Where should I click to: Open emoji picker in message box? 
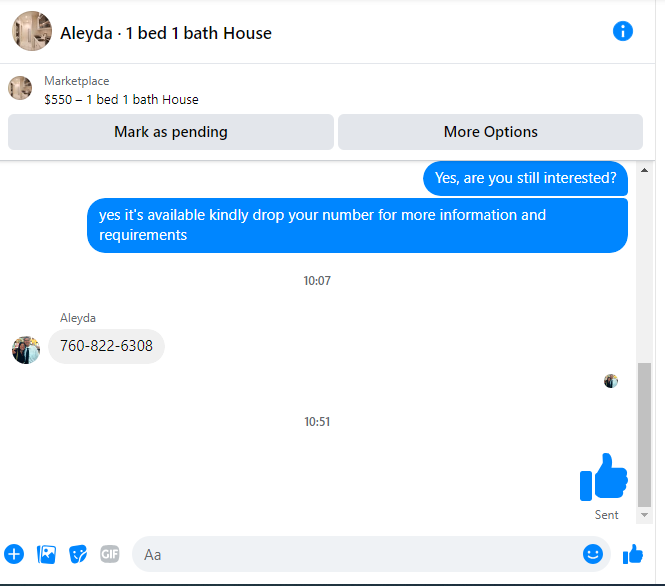point(592,554)
